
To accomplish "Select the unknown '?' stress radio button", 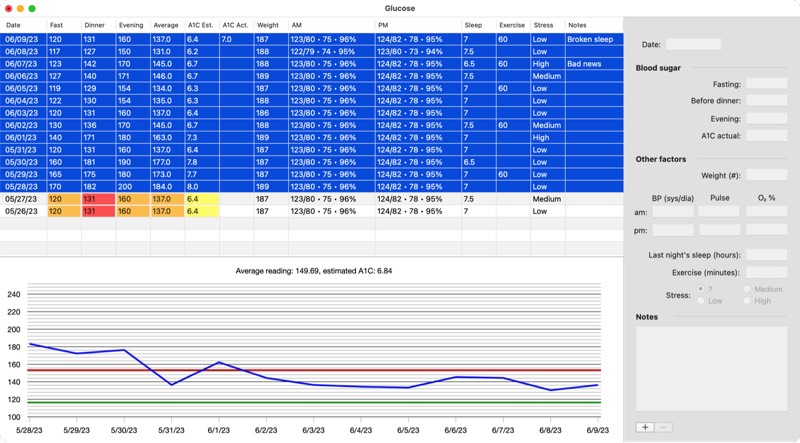I will (x=699, y=289).
